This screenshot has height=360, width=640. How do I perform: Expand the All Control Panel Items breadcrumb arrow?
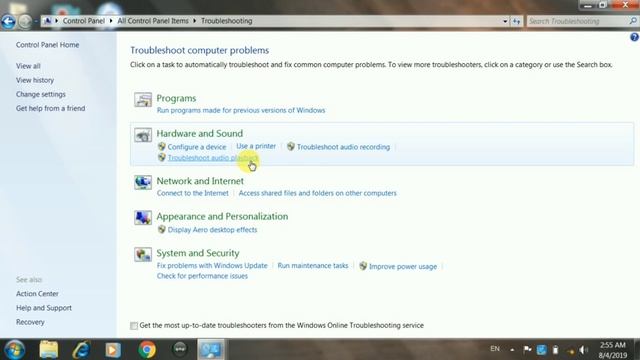[x=195, y=21]
